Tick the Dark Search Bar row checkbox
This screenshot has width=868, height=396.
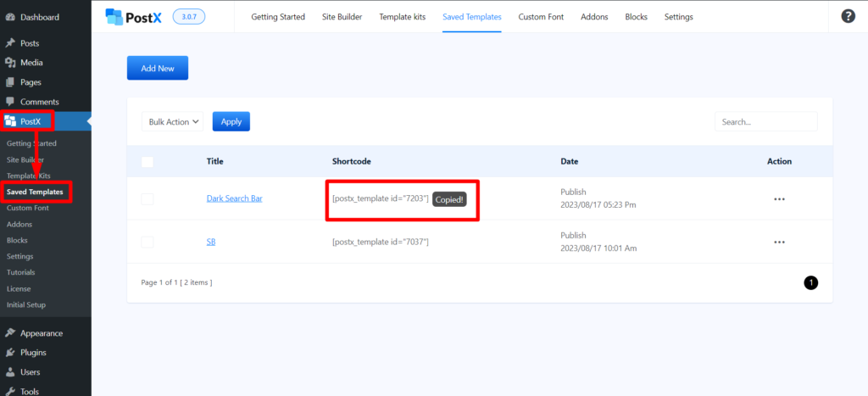147,198
